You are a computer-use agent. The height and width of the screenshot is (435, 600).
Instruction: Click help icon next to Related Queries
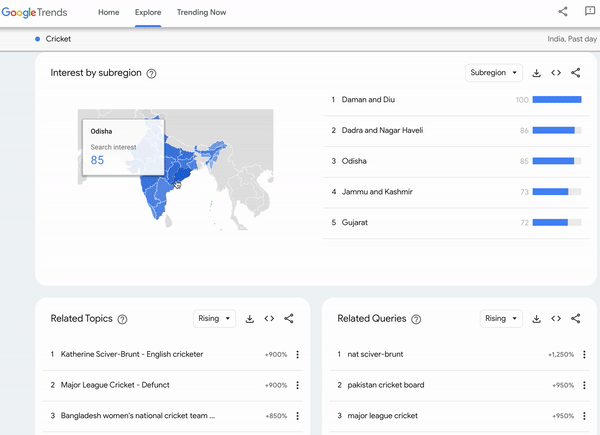click(416, 319)
